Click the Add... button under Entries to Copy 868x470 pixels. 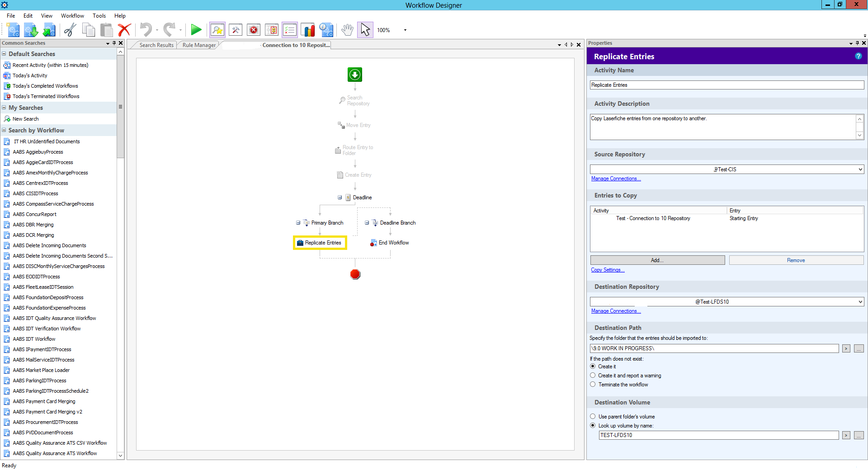click(657, 260)
